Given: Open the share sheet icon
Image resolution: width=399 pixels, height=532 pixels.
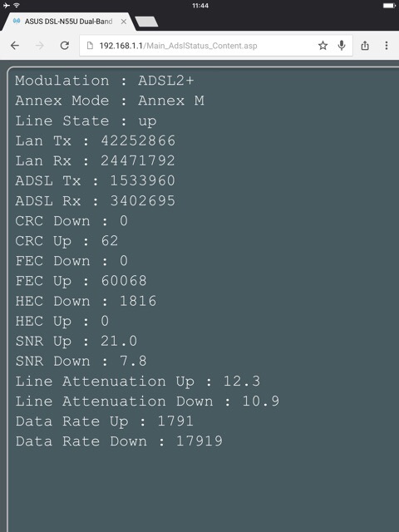Looking at the screenshot, I should click(x=365, y=46).
